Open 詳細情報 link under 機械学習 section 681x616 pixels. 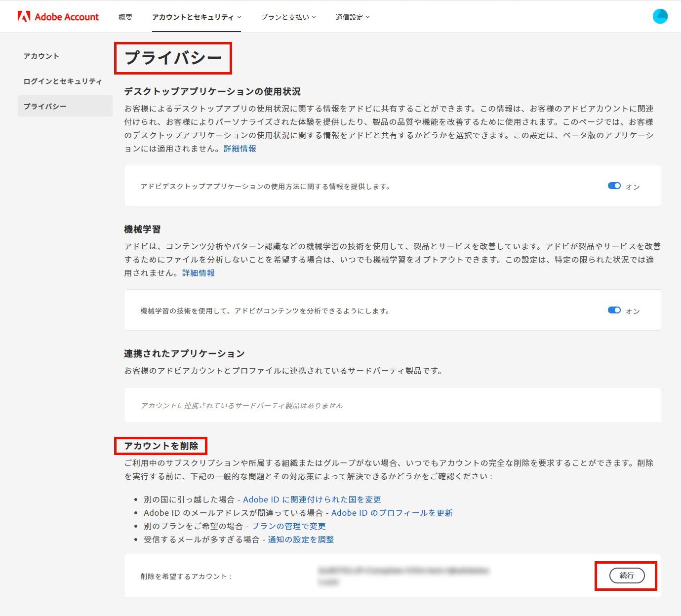click(199, 273)
